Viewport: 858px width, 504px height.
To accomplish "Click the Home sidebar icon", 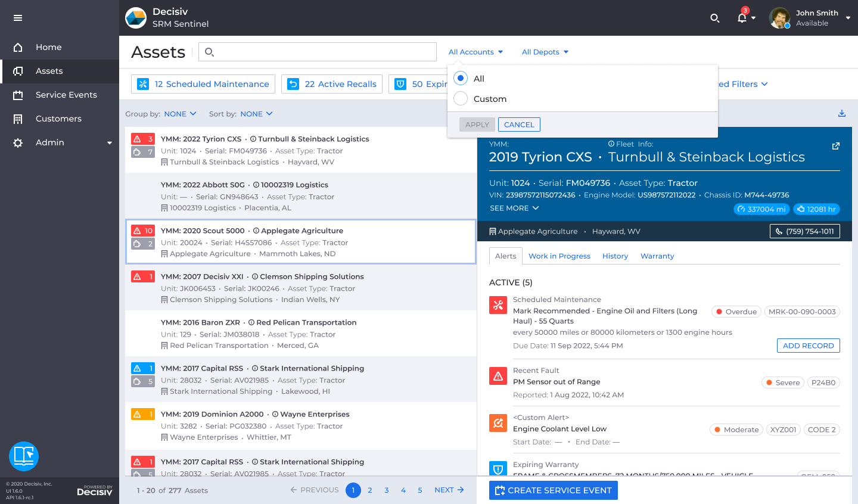I will 18,47.
